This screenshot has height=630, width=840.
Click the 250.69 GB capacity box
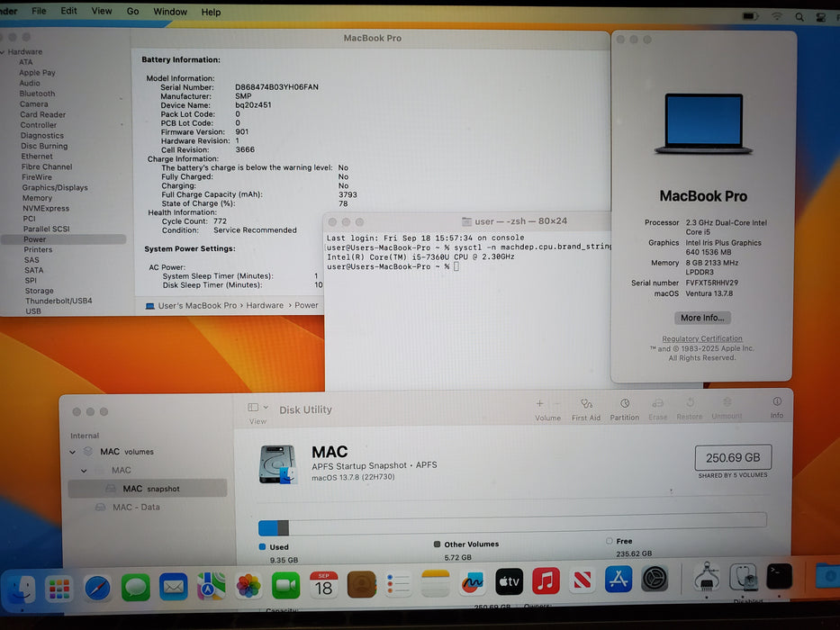(x=733, y=457)
